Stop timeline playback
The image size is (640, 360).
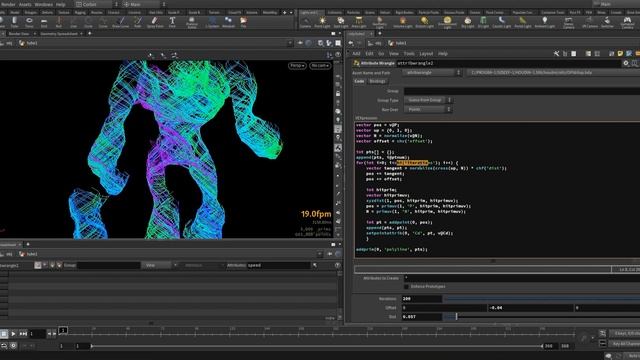(x=4, y=334)
